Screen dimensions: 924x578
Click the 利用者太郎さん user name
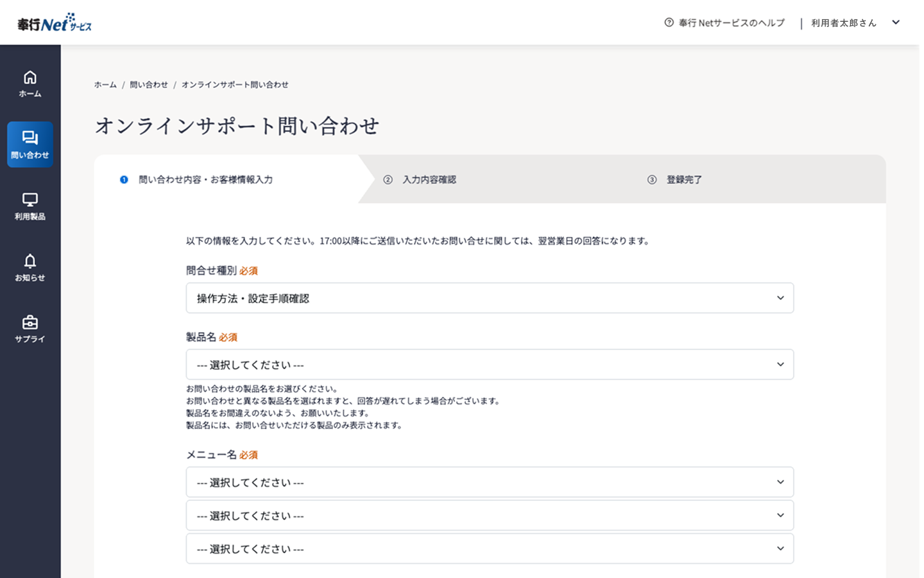843,23
